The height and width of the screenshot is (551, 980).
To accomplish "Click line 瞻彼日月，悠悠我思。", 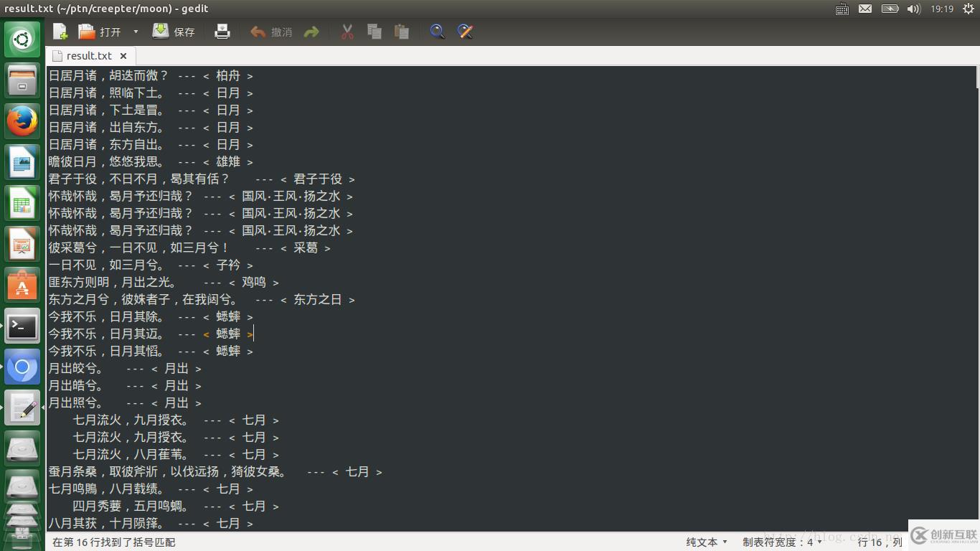I will 151,161.
